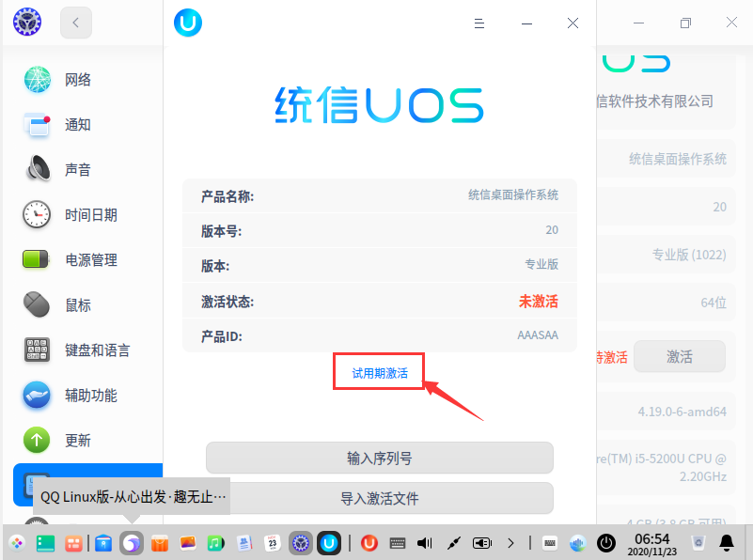
Task: Click the 专业版 edition value in activator
Action: (541, 264)
